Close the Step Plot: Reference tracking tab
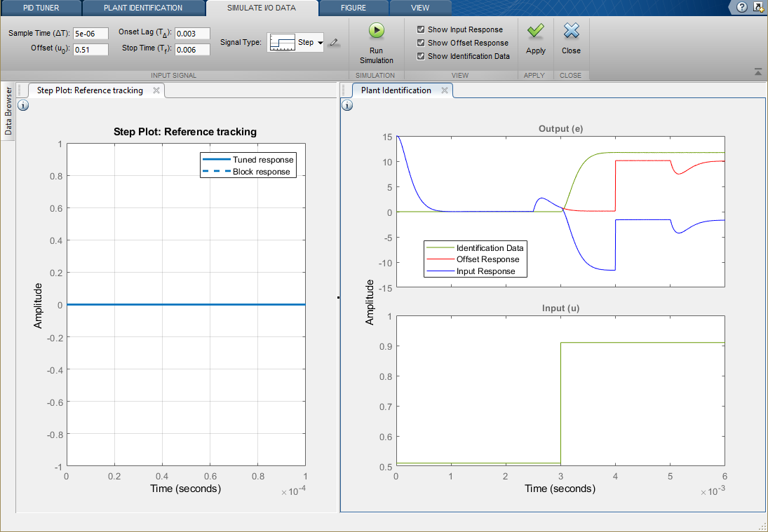Image resolution: width=768 pixels, height=532 pixels. 156,90
